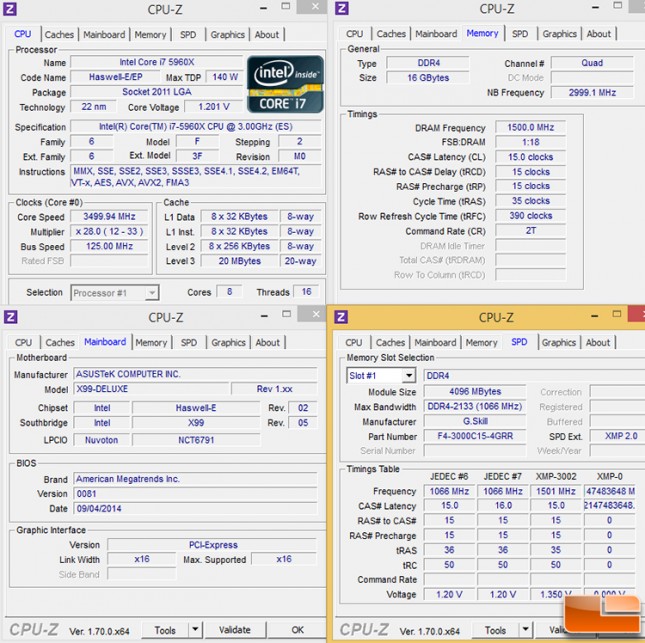Click the Intel Core i7 5960X name field
645x643 pixels.
pos(157,62)
